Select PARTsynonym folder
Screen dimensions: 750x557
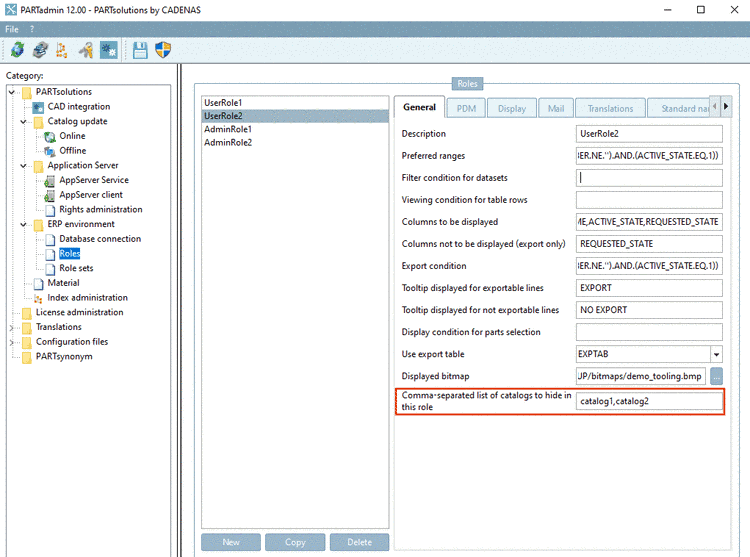pos(64,357)
